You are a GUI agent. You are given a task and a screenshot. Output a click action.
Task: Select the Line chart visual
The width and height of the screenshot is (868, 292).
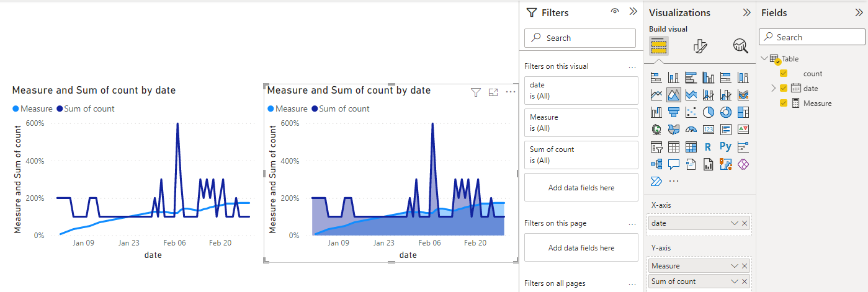click(656, 95)
